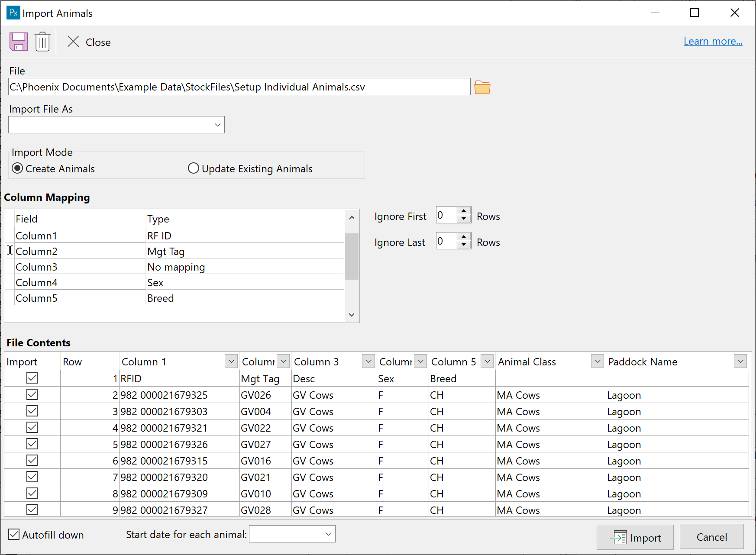The height and width of the screenshot is (555, 756).
Task: Click the Sex type for Column4
Action: click(x=245, y=282)
